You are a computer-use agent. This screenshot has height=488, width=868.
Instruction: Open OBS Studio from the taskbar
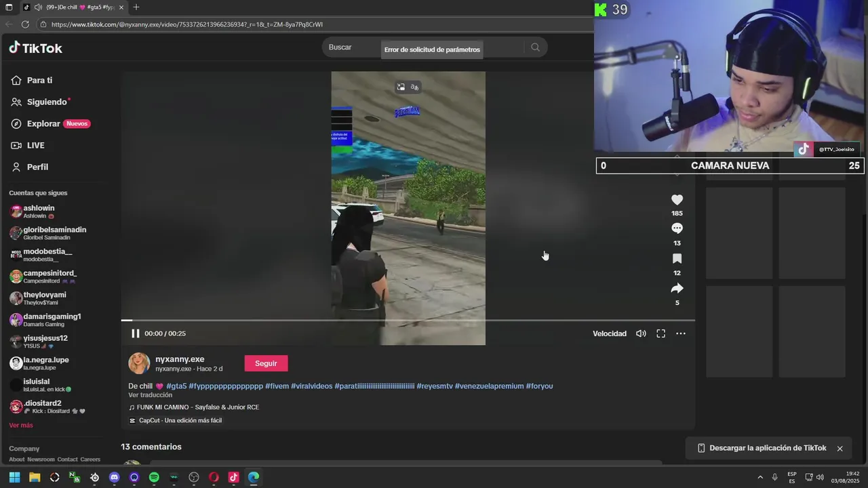[x=194, y=477]
